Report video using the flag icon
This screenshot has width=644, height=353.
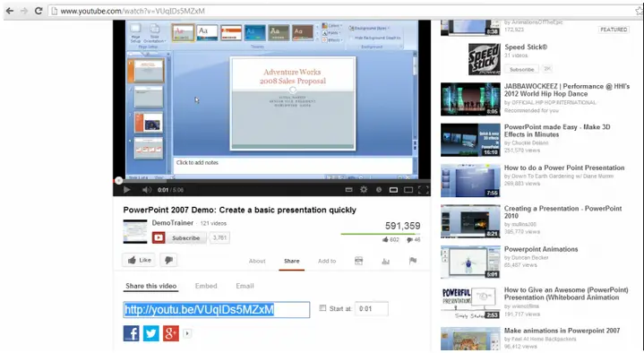coord(413,261)
